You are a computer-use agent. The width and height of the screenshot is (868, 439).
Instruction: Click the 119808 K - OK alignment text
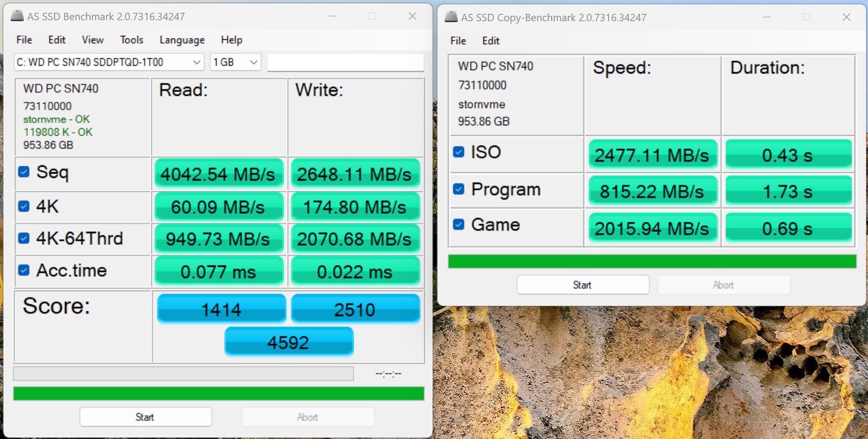(58, 132)
